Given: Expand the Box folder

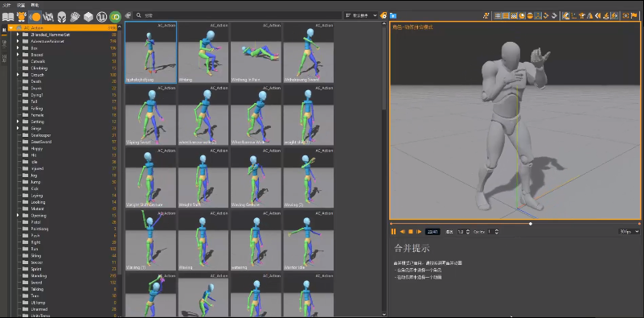Looking at the screenshot, I should [x=18, y=48].
